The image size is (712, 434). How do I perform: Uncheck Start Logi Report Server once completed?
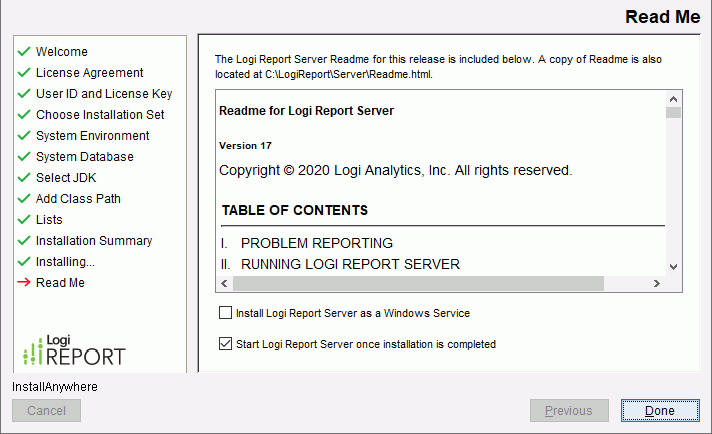225,344
